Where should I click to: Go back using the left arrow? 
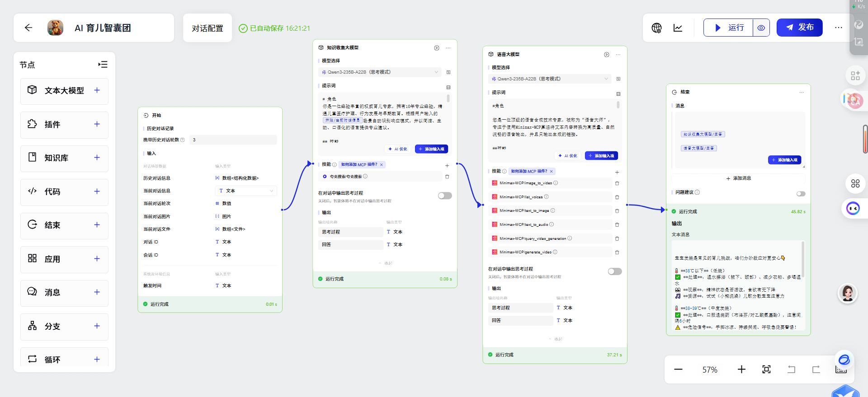click(28, 28)
